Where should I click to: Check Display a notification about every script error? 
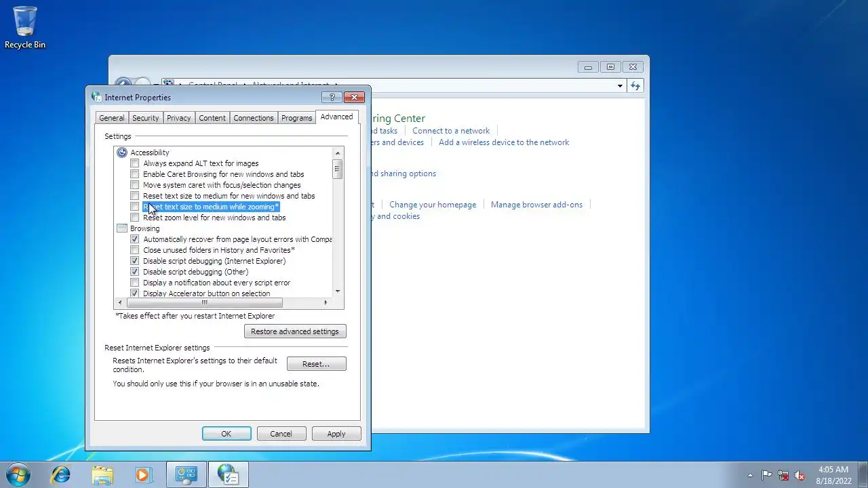(134, 283)
